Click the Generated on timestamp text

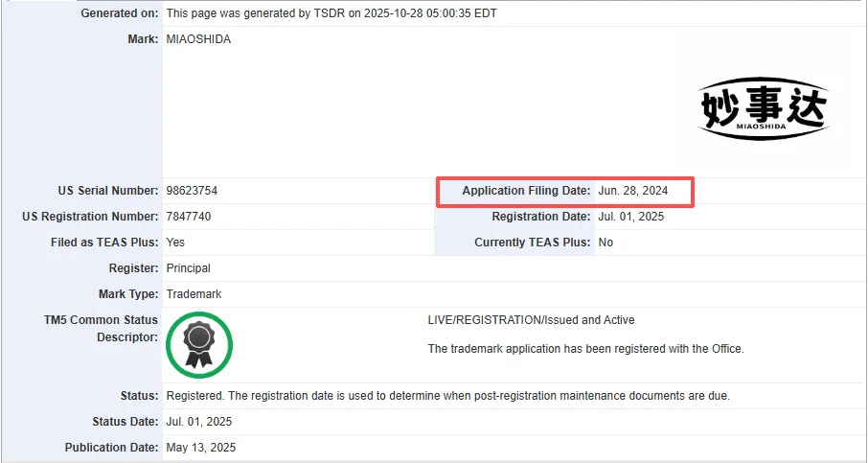(331, 13)
